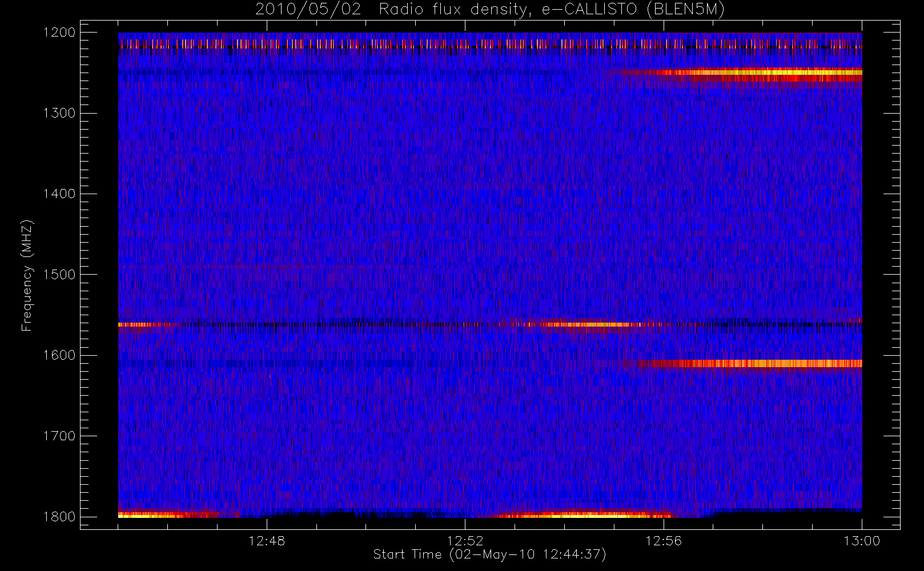Select the 1300 frequency tick label

click(59, 113)
